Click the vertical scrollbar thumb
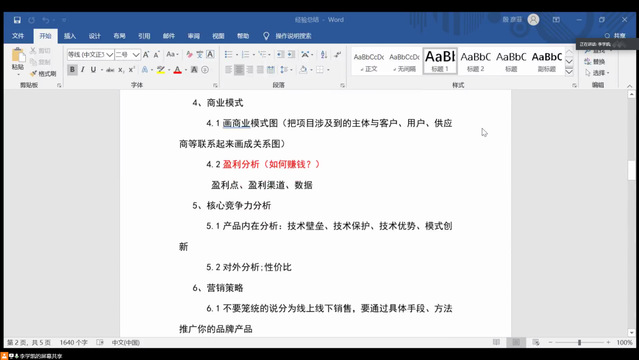639x360 pixels. pos(631,170)
